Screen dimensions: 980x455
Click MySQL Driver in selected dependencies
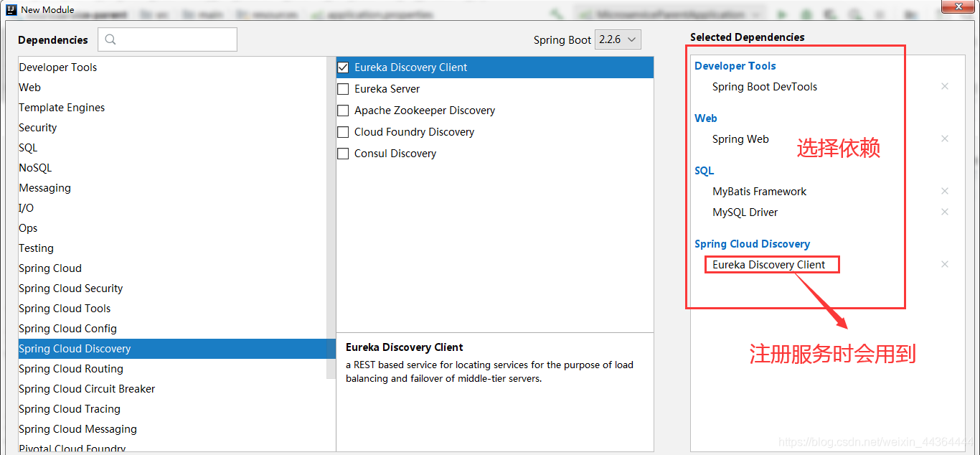745,212
